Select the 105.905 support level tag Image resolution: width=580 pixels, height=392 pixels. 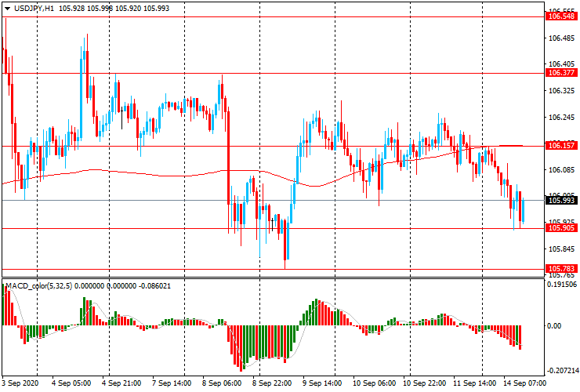561,229
